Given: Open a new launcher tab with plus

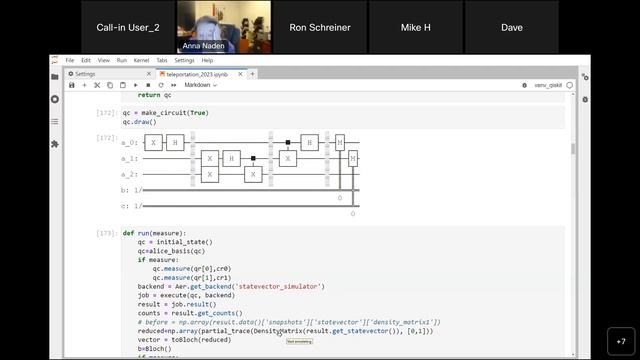Looking at the screenshot, I should tap(252, 74).
